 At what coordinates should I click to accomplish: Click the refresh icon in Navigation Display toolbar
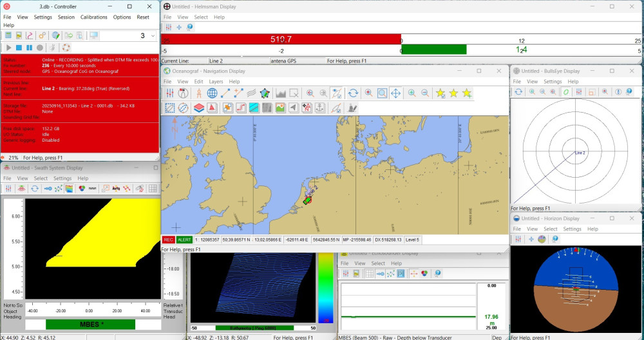(x=353, y=93)
